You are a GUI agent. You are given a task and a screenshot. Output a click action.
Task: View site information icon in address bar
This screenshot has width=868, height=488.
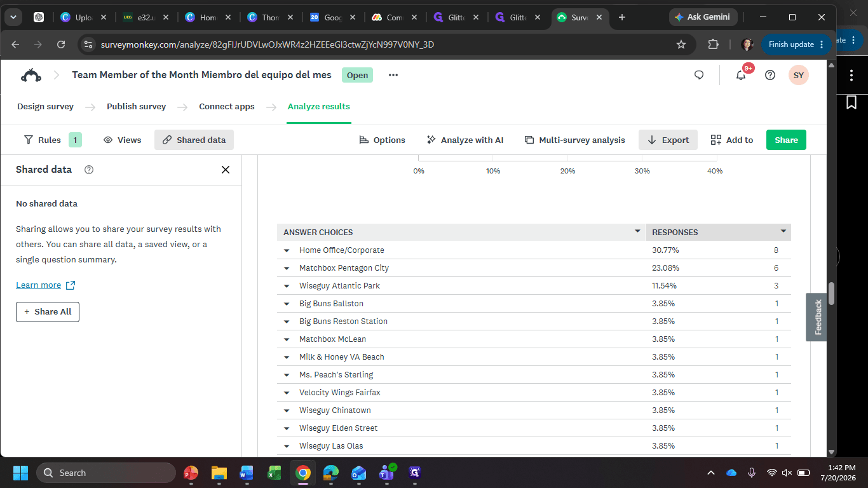click(x=88, y=44)
